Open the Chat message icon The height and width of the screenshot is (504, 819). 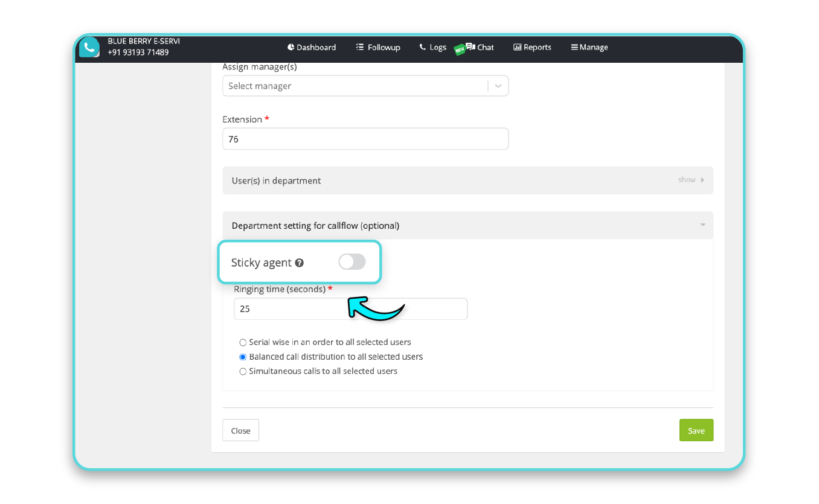coord(471,47)
